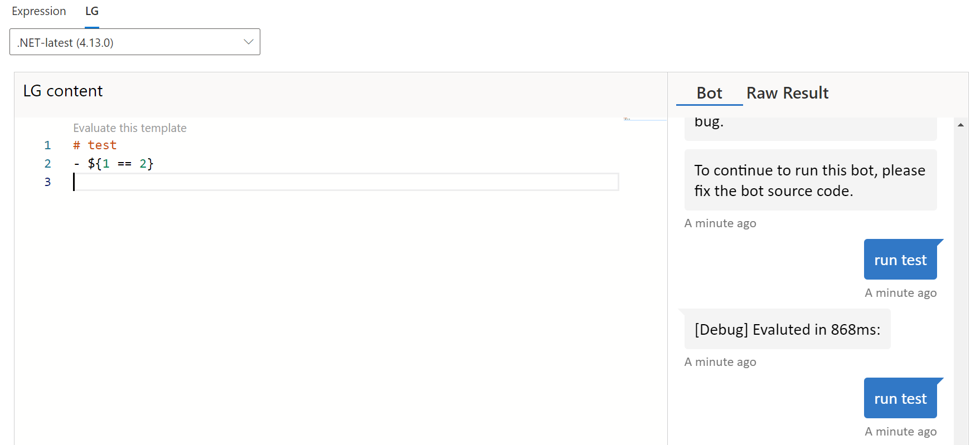Select the LG tab

coord(91,11)
